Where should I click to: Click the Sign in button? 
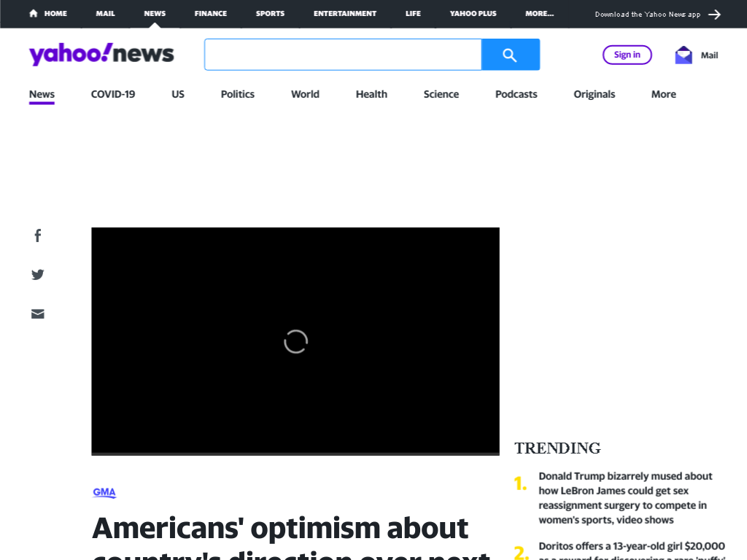(627, 55)
